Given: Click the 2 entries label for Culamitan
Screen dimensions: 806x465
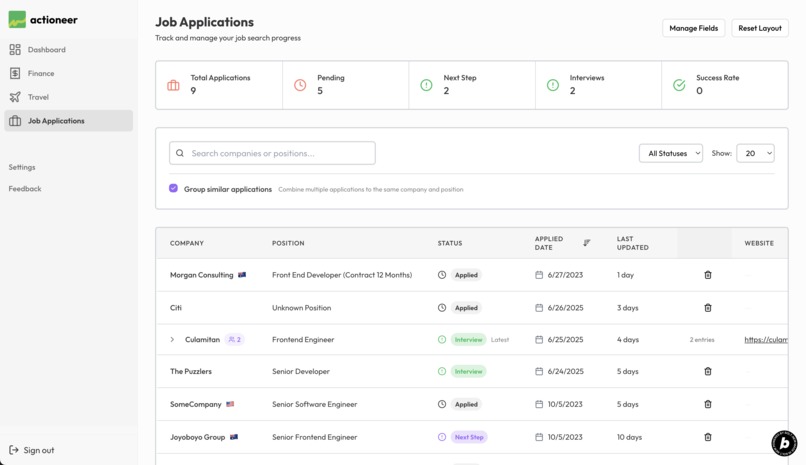Looking at the screenshot, I should click(x=702, y=340).
